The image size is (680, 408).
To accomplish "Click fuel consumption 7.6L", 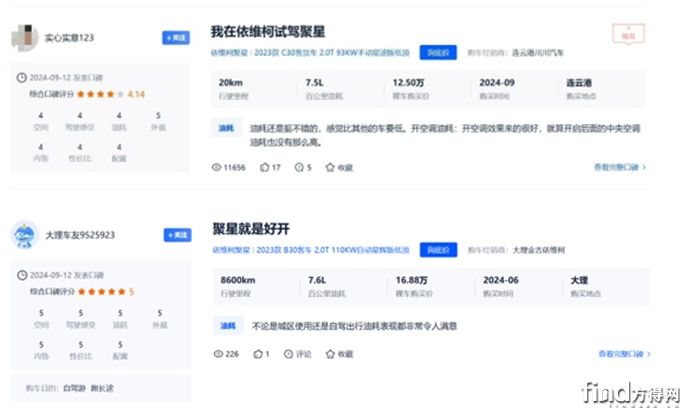I will (x=317, y=280).
